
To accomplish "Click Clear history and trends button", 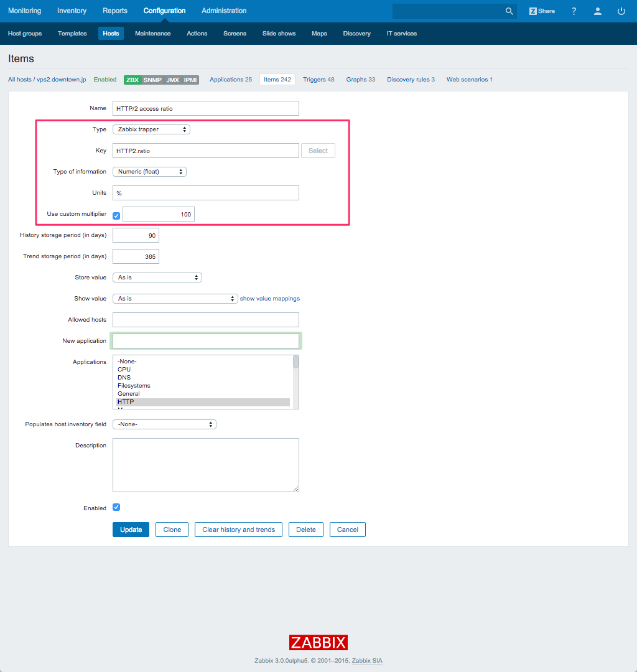I will [x=239, y=530].
